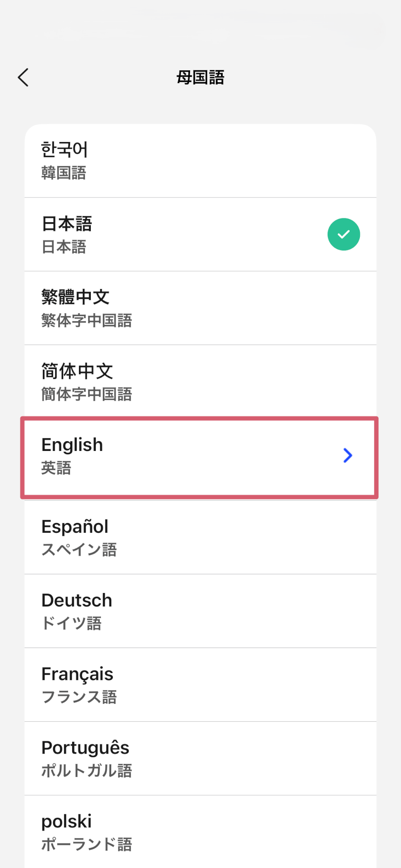The height and width of the screenshot is (868, 401).
Task: Tap the スペイン語 subtitle
Action: pyautogui.click(x=79, y=550)
